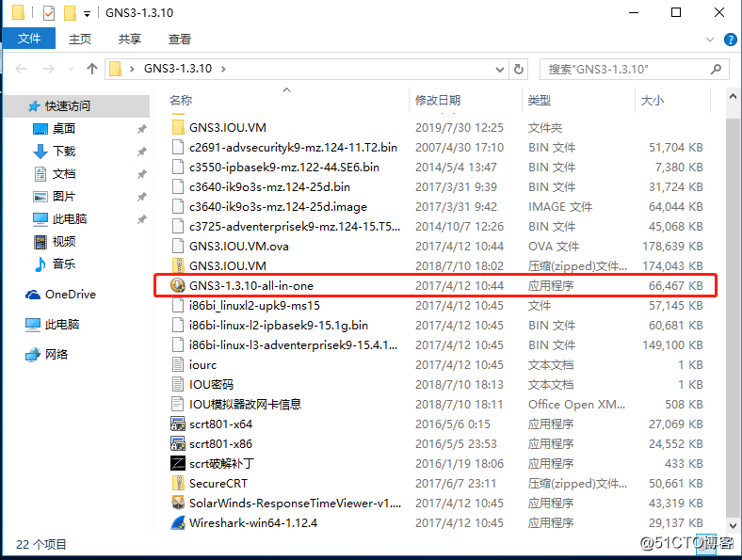This screenshot has width=742, height=560.
Task: Click the chevron before GNS3-1.3.10 in breadcrumb
Action: 133,69
